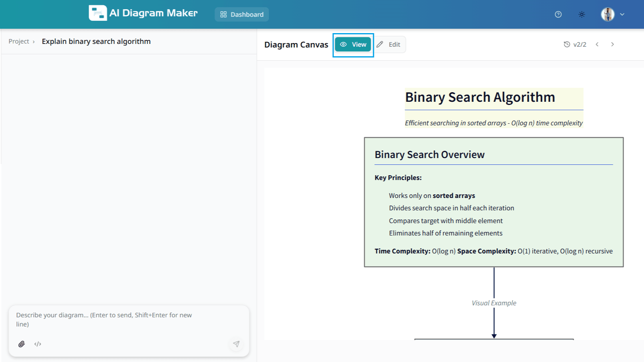Open the user account dropdown chevron
The image size is (644, 362).
click(622, 14)
